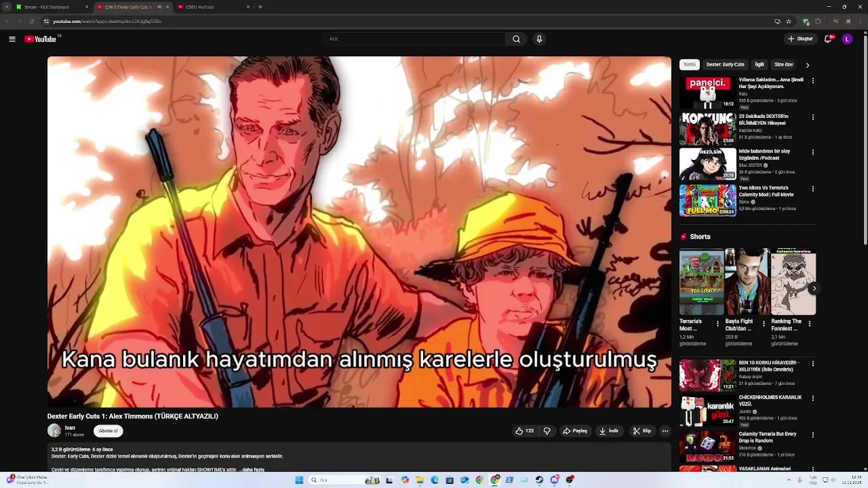This screenshot has height=488, width=868.
Task: Start voice search with the microphone icon
Action: [539, 39]
